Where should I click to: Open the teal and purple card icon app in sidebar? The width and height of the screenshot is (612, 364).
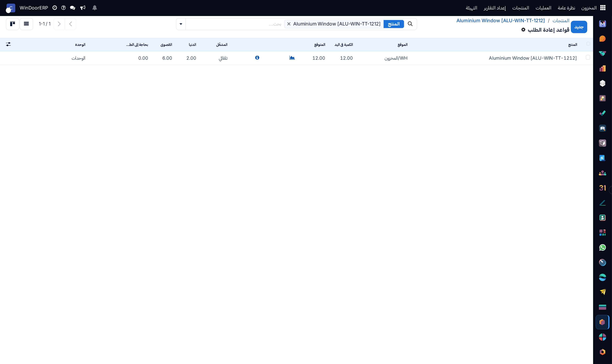pyautogui.click(x=602, y=307)
